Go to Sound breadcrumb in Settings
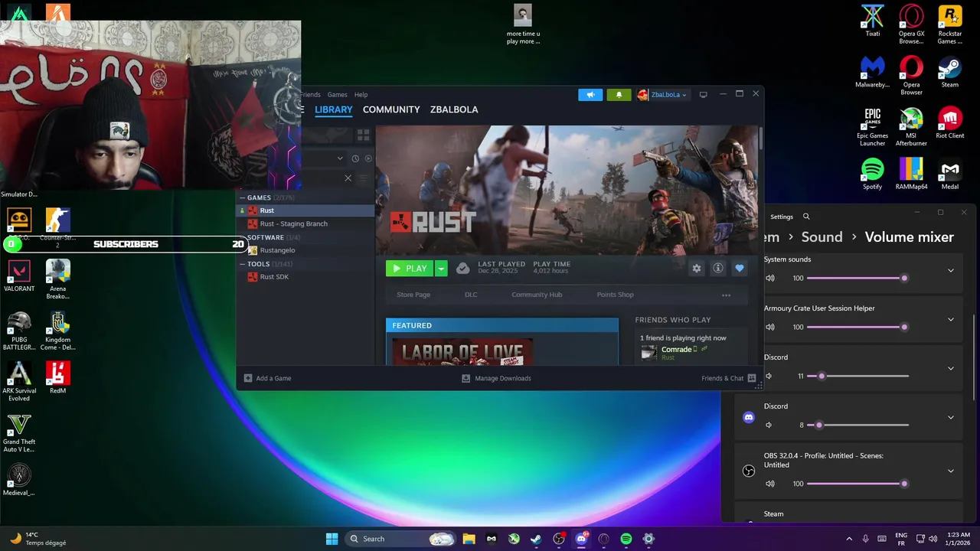Viewport: 980px width, 551px height. point(822,237)
